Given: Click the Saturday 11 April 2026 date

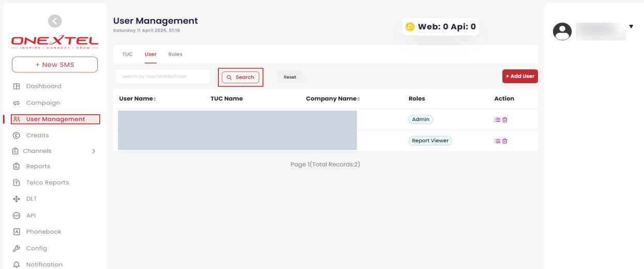Looking at the screenshot, I should 146,31.
